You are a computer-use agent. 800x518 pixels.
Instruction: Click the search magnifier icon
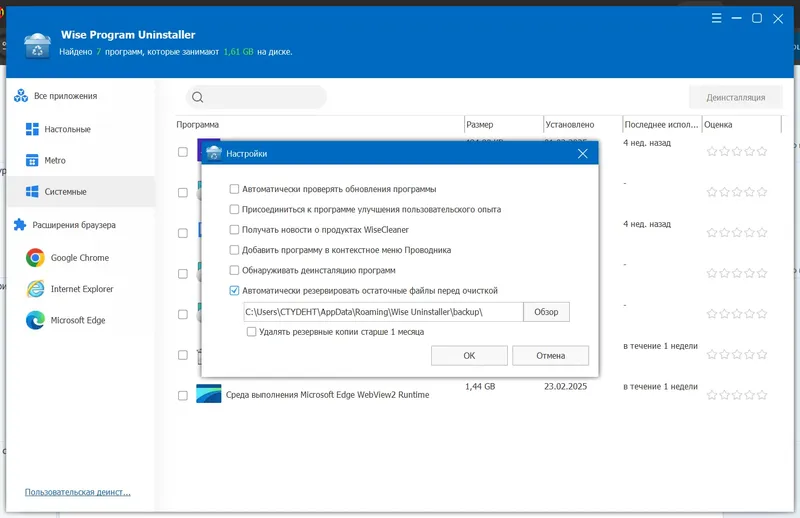tap(197, 97)
